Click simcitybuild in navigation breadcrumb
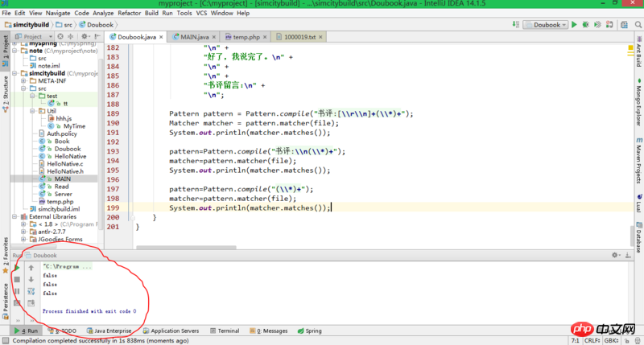This screenshot has width=644, height=345. (x=27, y=25)
